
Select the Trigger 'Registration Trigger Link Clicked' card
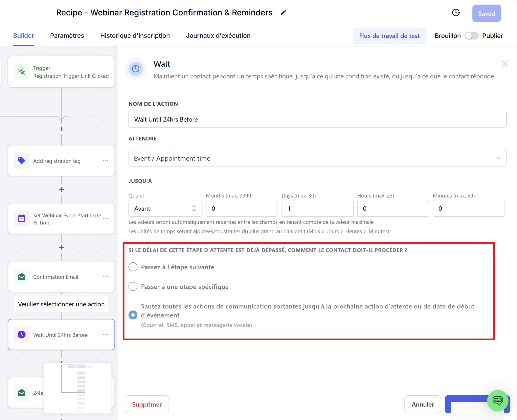[61, 72]
